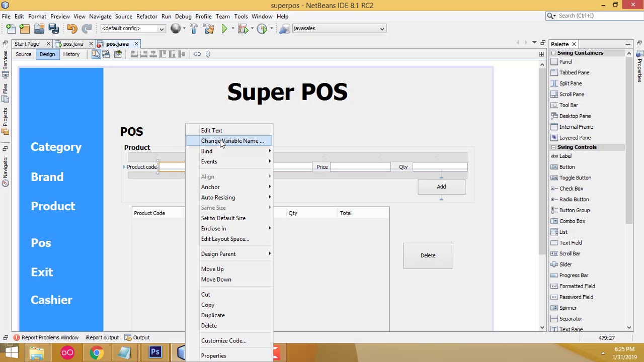Switch to Source view
The width and height of the screenshot is (644, 362).
click(x=23, y=54)
